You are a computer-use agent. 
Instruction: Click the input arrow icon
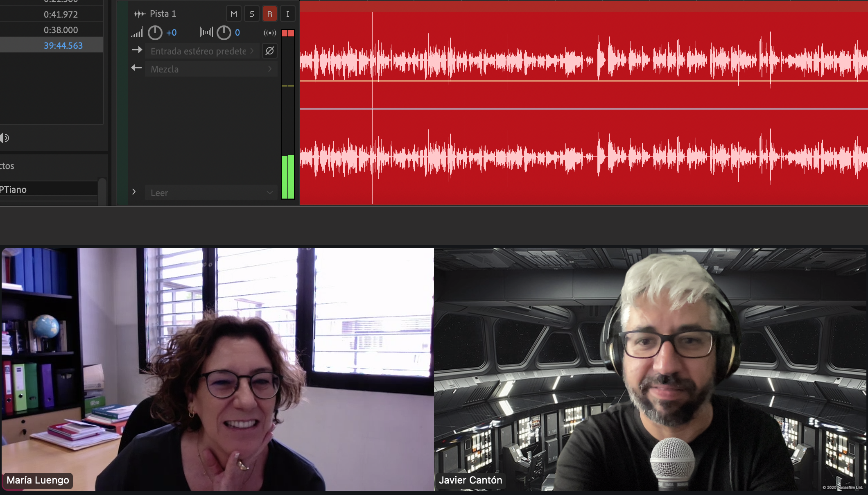pos(137,50)
